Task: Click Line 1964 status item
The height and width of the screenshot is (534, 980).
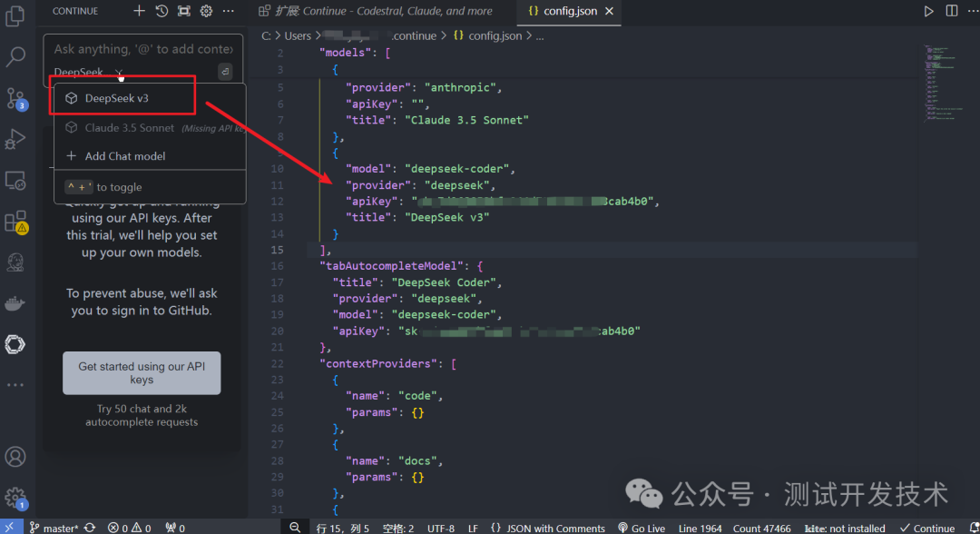Action: point(700,528)
